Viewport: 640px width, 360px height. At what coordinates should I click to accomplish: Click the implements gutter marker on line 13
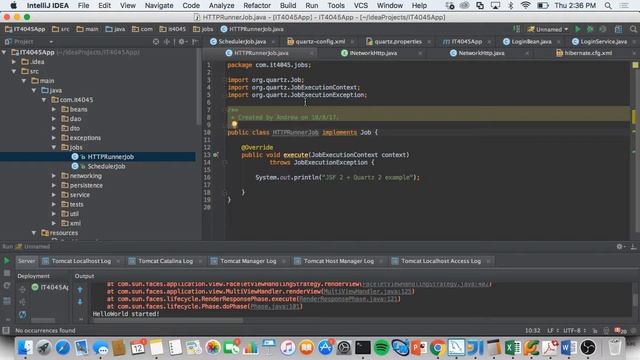click(x=216, y=155)
